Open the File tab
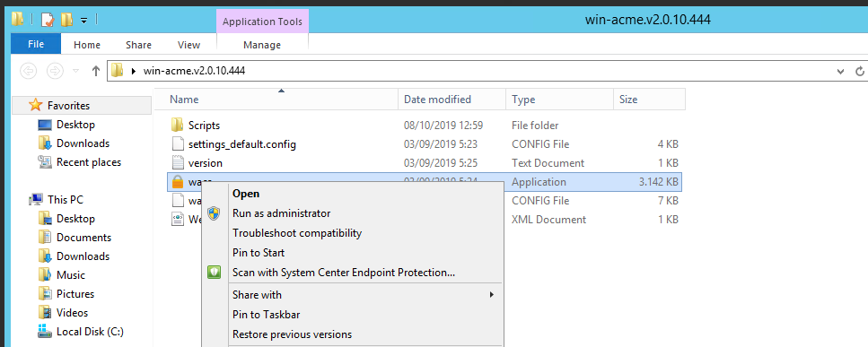The width and height of the screenshot is (868, 347). click(35, 44)
